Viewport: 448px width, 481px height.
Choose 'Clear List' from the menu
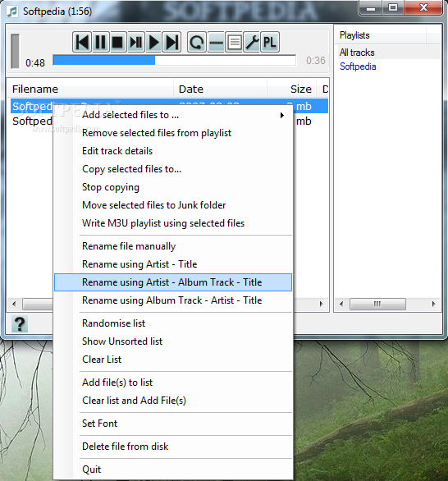point(173,360)
